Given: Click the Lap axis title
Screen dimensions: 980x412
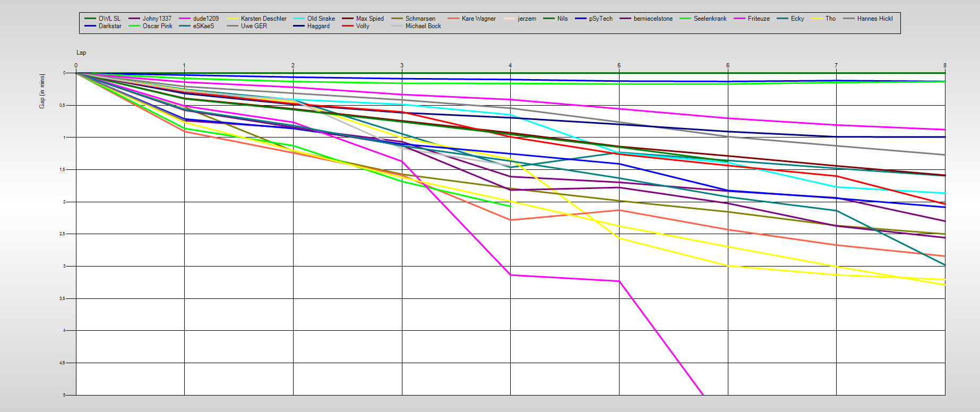Looking at the screenshot, I should (x=81, y=53).
